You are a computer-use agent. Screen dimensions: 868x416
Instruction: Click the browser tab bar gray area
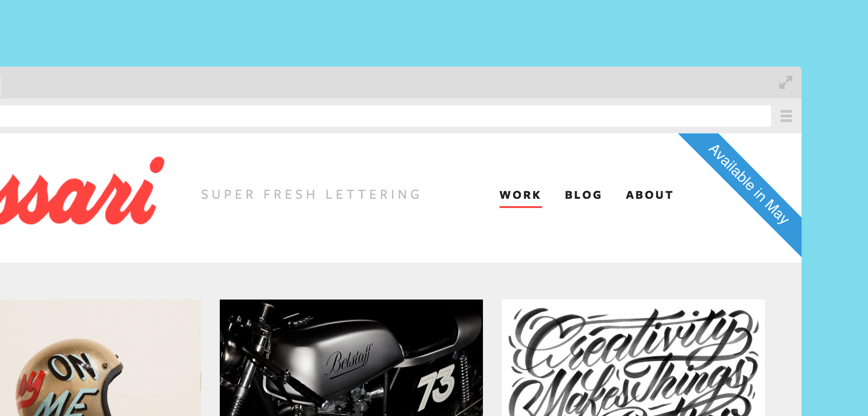pyautogui.click(x=388, y=82)
